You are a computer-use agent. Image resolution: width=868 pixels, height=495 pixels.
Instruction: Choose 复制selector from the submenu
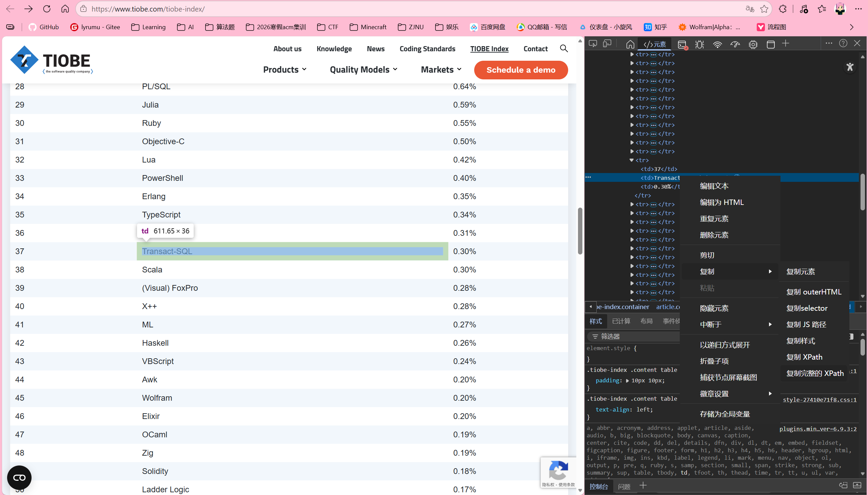(x=814, y=308)
